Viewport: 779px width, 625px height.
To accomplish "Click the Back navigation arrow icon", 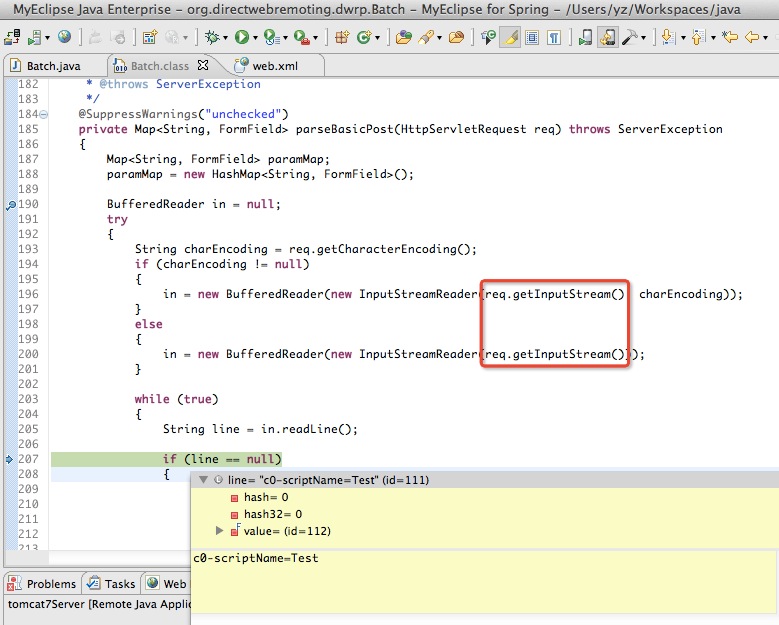I will (753, 37).
